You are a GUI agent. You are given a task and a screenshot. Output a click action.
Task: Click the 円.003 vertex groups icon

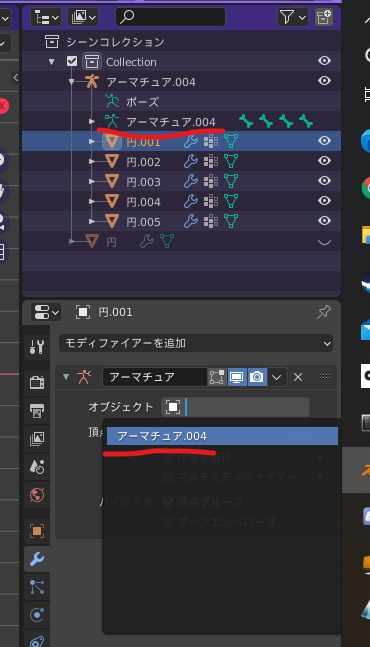click(x=211, y=181)
